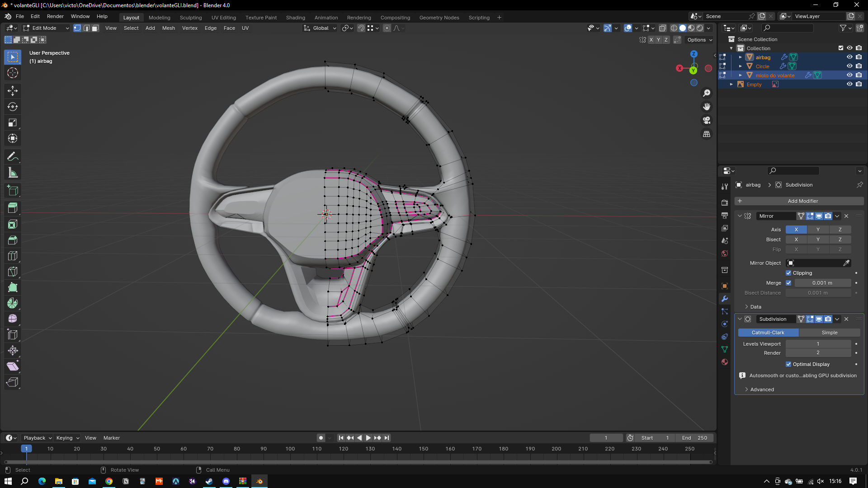
Task: Switch to face select mode icon
Action: click(x=95, y=28)
